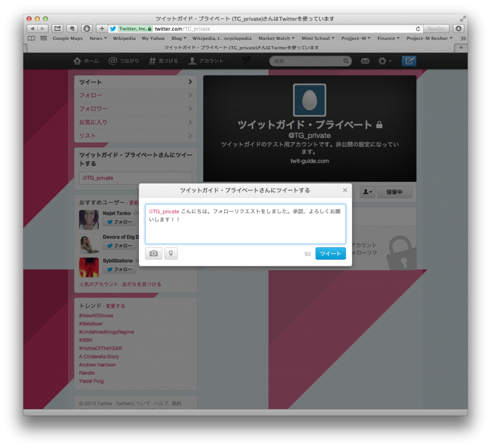This screenshot has width=491, height=448.
Task: Click the Reader button in address bar
Action: 436,29
